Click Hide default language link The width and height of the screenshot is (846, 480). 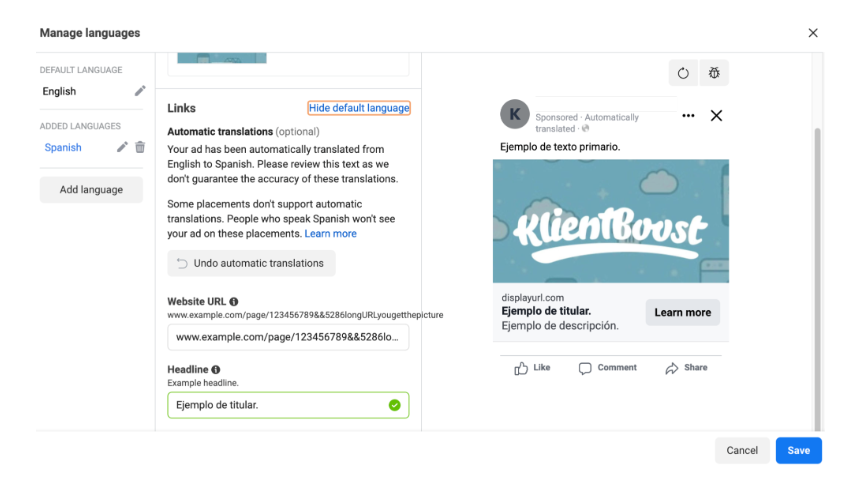click(359, 108)
